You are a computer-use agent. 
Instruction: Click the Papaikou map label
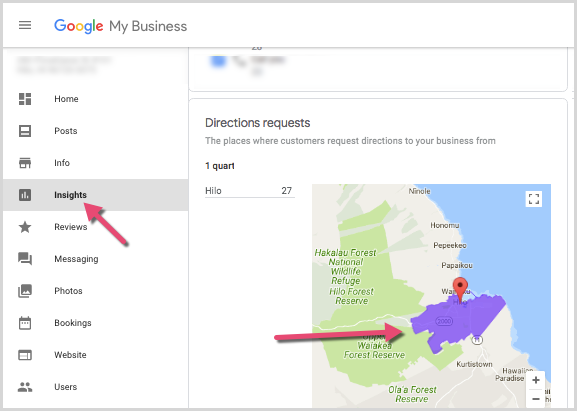(x=457, y=265)
